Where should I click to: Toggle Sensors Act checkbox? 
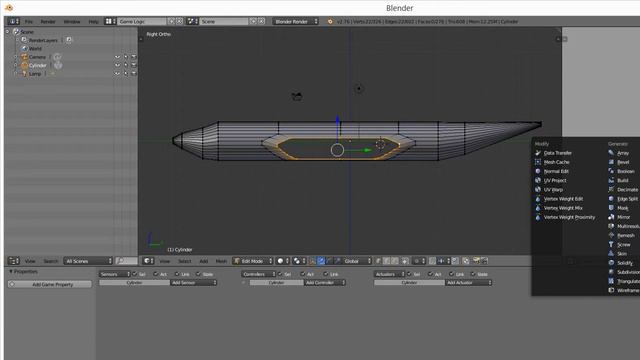tap(156, 274)
